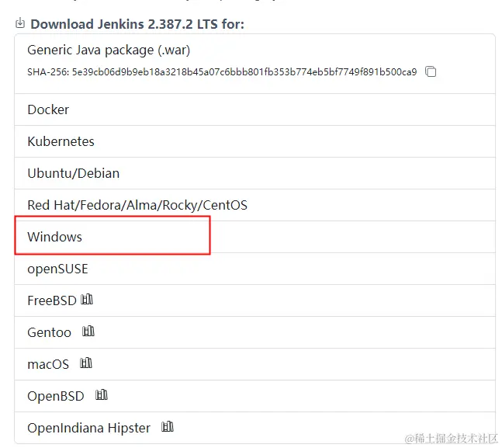Open third-party info icon beside macOS
The width and height of the screenshot is (502, 448).
86,363
